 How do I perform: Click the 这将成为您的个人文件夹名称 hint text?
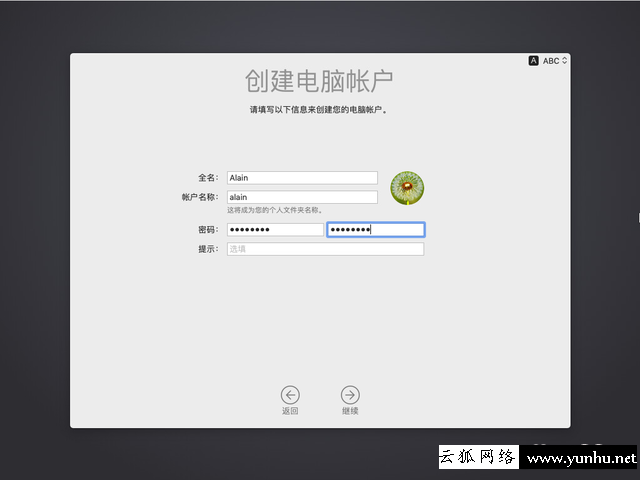click(275, 210)
